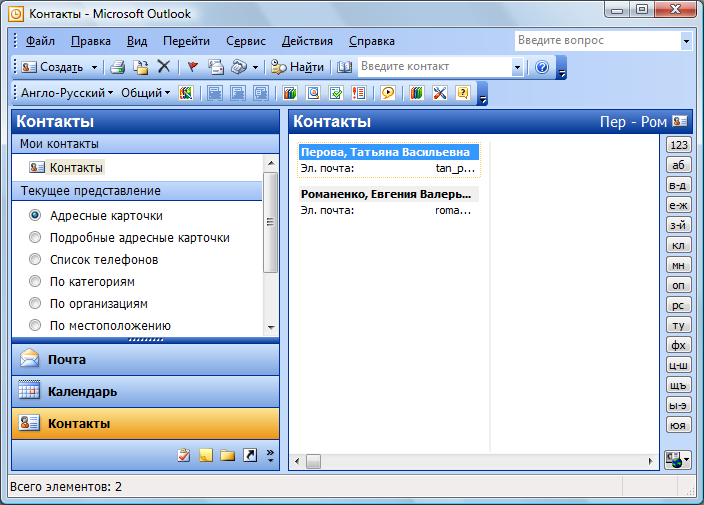
Task: Open the Англо-Русский language direction dropdown
Action: 66,93
